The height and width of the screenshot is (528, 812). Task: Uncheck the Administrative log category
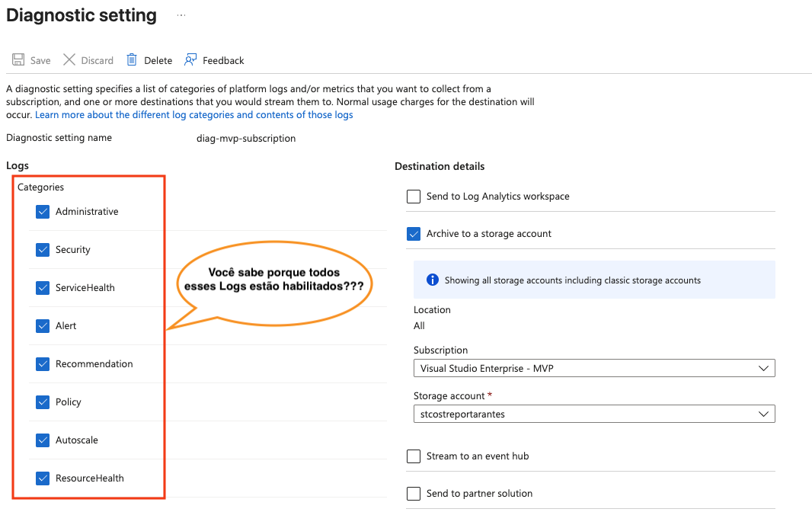point(43,211)
